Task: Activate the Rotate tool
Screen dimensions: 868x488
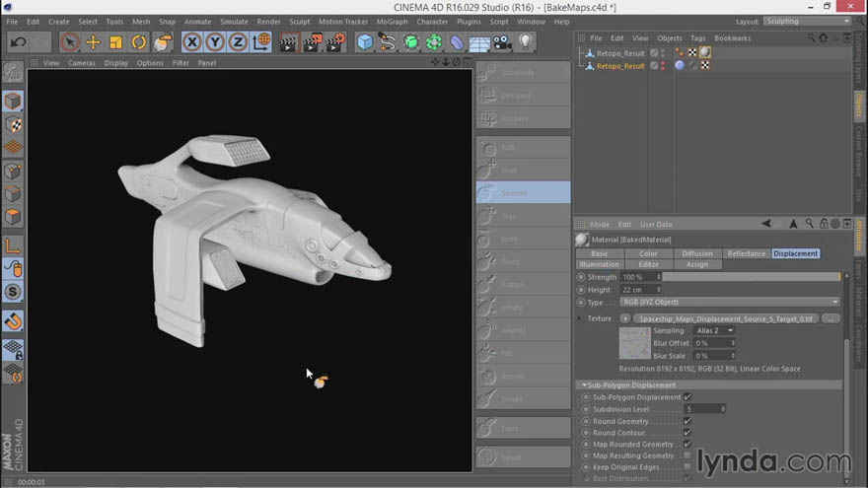Action: tap(138, 42)
